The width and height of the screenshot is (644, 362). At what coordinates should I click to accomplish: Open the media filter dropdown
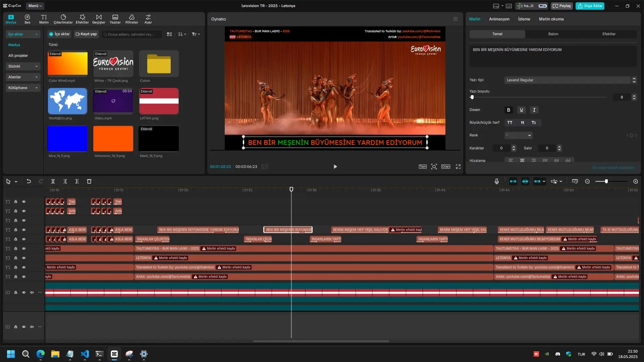pyautogui.click(x=196, y=34)
